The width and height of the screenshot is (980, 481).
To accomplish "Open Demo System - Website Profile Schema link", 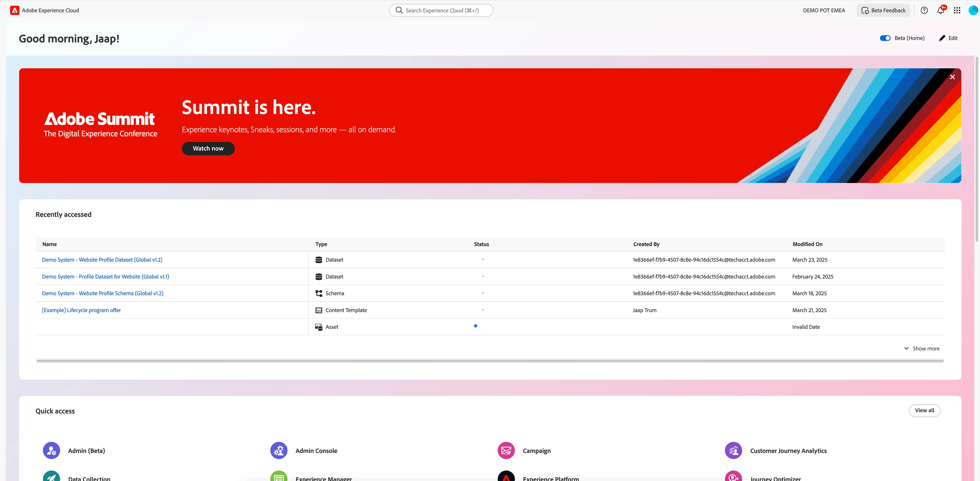I will (103, 293).
